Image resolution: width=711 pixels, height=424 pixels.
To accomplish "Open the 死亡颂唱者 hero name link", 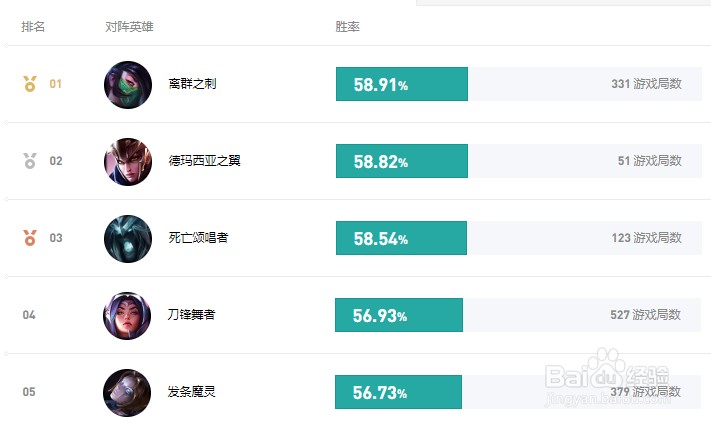I will pyautogui.click(x=198, y=238).
